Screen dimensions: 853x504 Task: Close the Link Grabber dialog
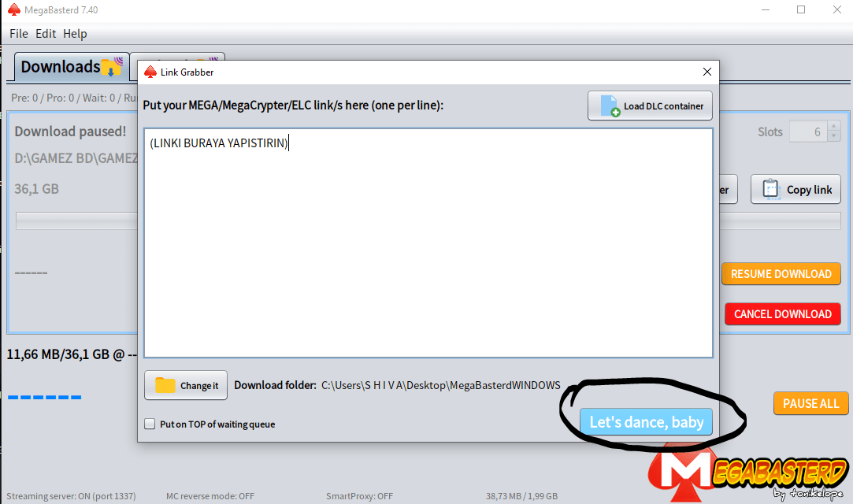click(707, 72)
